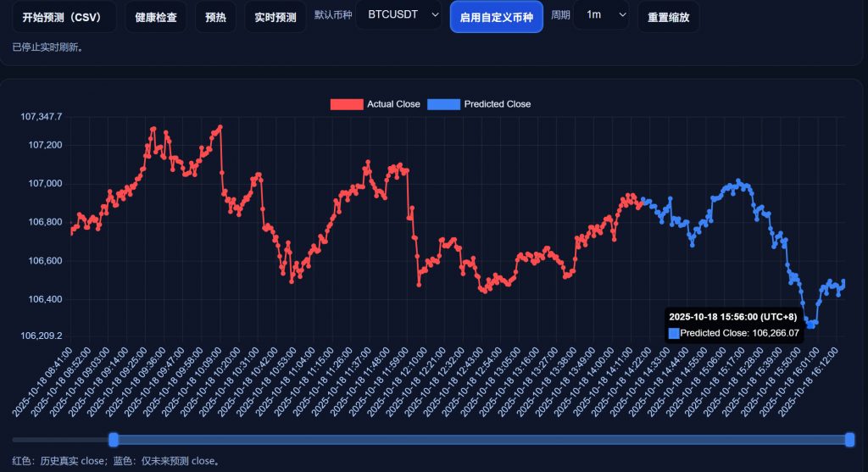Click 重置缩放 to reset zoom
The width and height of the screenshot is (868, 472).
click(x=669, y=17)
